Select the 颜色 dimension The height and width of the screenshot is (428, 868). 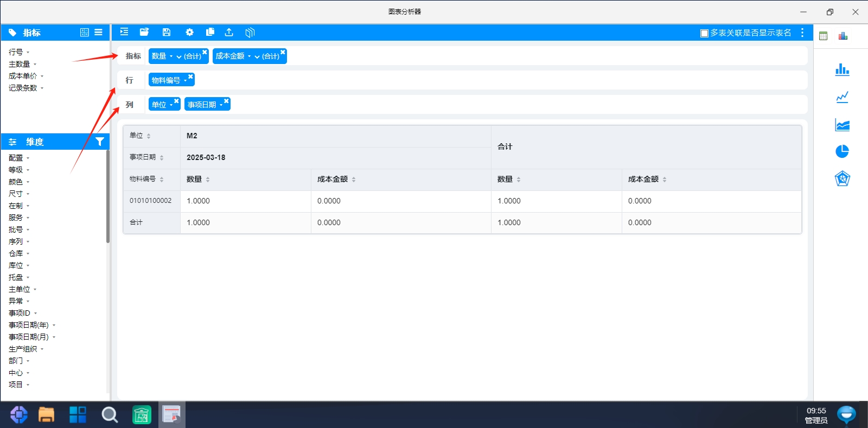point(16,182)
